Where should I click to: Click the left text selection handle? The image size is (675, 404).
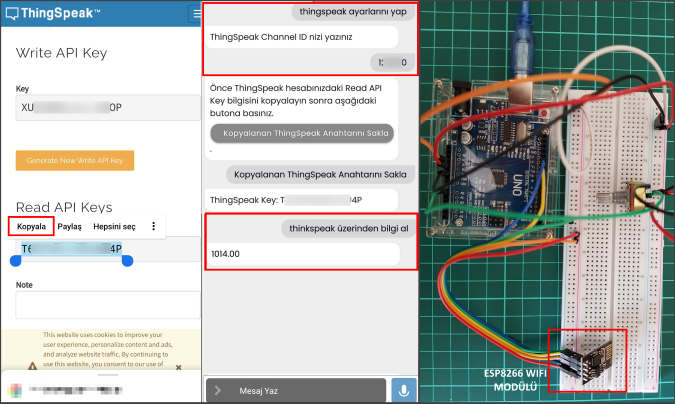point(15,261)
